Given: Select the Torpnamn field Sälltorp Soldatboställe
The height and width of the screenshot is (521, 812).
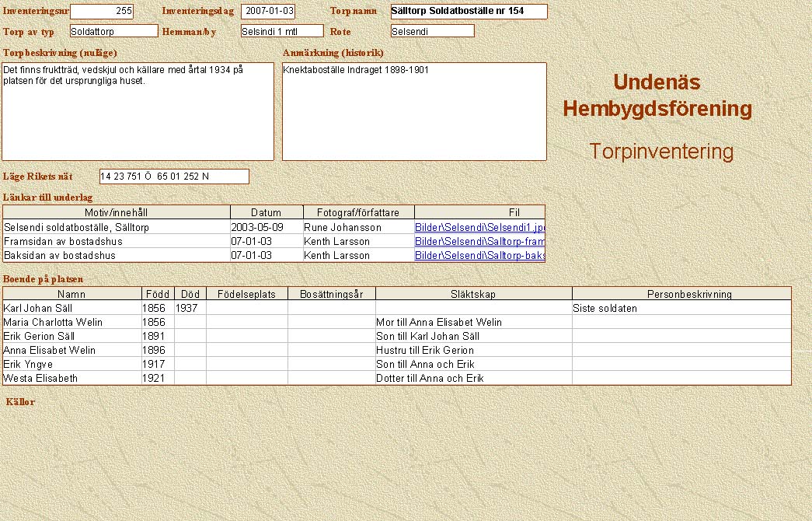Looking at the screenshot, I should coord(469,12).
